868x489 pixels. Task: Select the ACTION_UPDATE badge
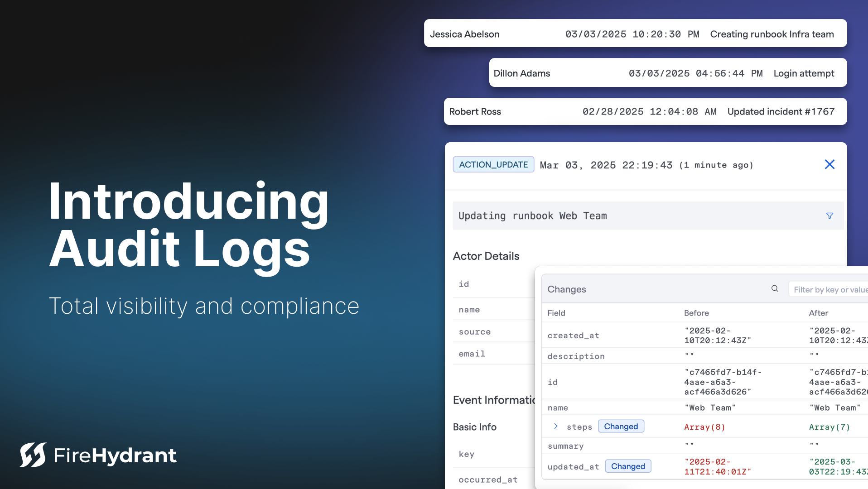[493, 164]
